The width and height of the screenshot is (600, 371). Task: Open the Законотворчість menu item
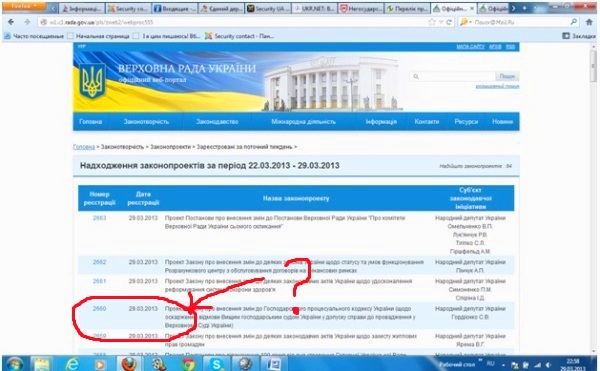click(x=146, y=122)
